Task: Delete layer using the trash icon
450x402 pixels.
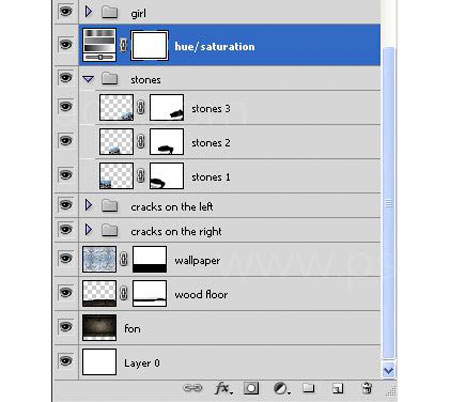Action: [x=367, y=388]
